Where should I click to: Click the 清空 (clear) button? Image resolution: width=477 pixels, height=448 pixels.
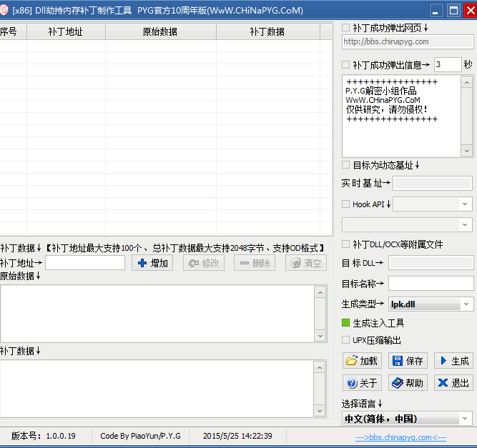(306, 263)
